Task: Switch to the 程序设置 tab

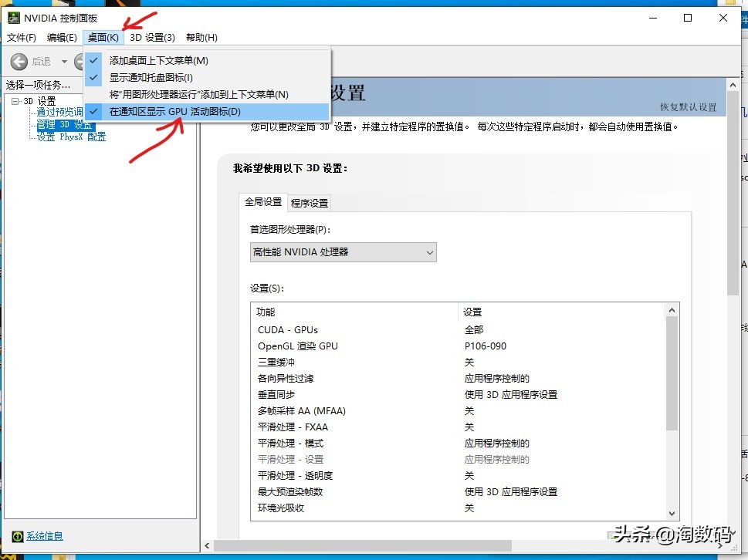Action: tap(309, 202)
